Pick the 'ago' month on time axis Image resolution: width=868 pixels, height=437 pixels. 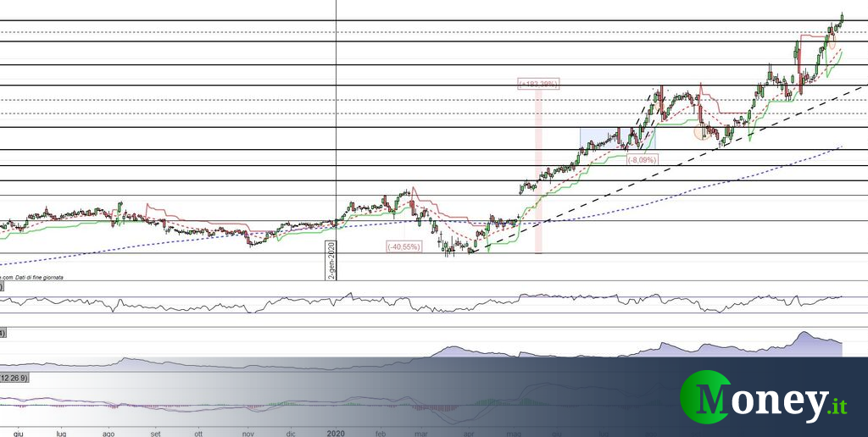(x=108, y=433)
